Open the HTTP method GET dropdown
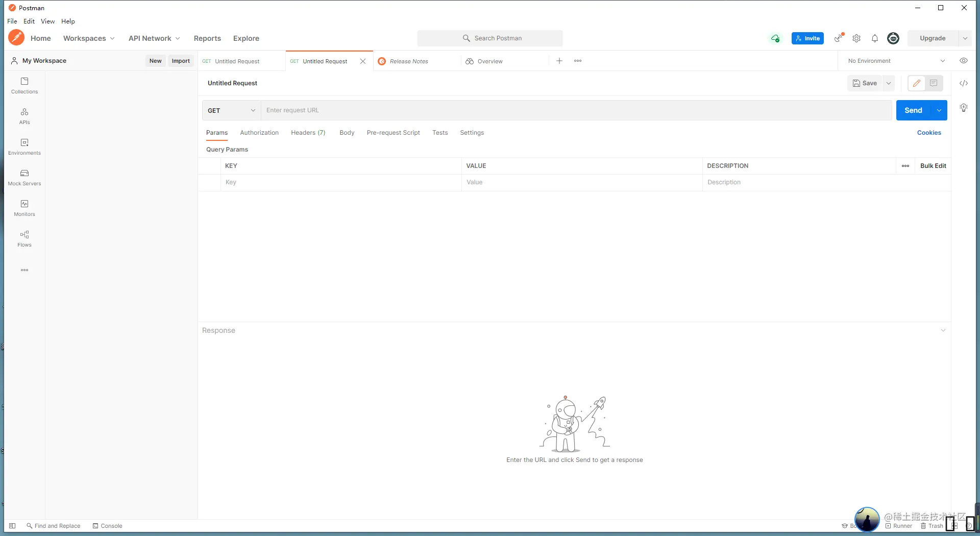Viewport: 980px width, 536px height. [x=232, y=110]
